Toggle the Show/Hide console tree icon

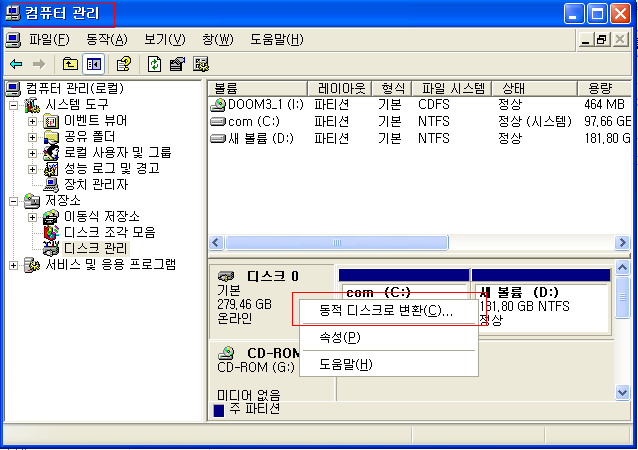click(94, 64)
